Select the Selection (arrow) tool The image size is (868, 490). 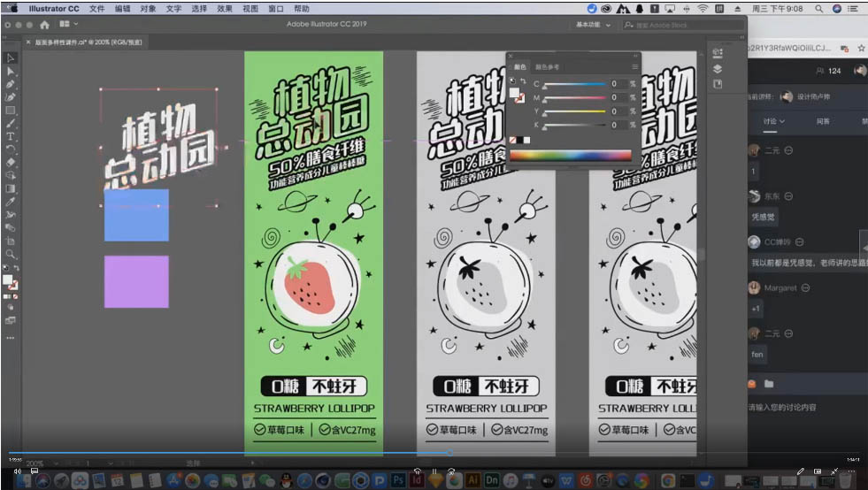pyautogui.click(x=10, y=58)
